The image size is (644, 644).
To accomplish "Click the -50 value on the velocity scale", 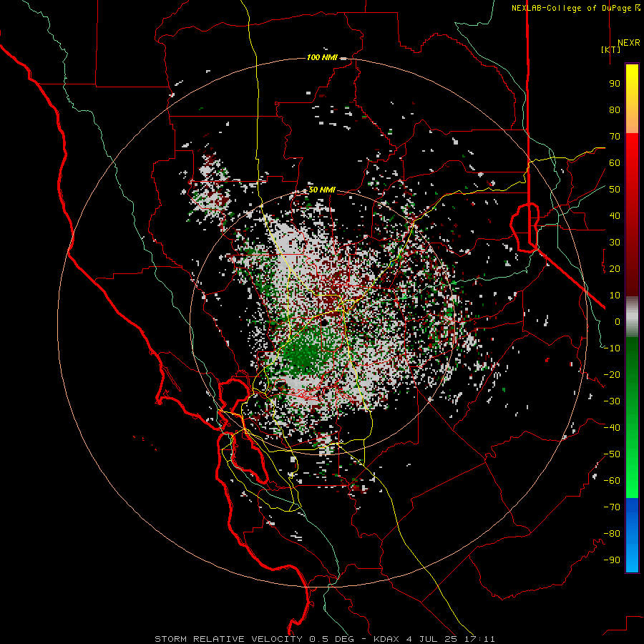I will coord(612,454).
